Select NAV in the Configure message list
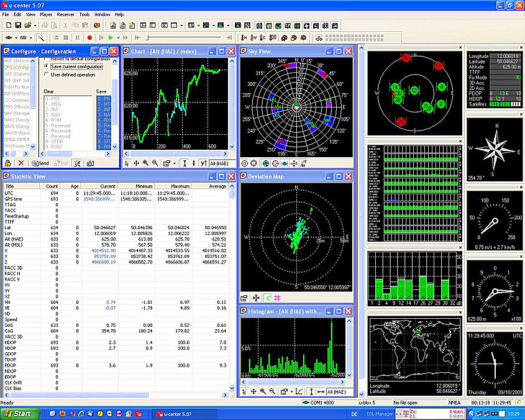The image size is (525, 420). click(17, 113)
